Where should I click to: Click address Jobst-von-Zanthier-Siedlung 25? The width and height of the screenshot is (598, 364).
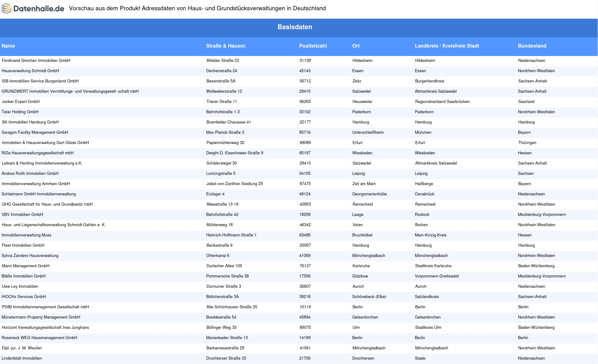coord(235,184)
